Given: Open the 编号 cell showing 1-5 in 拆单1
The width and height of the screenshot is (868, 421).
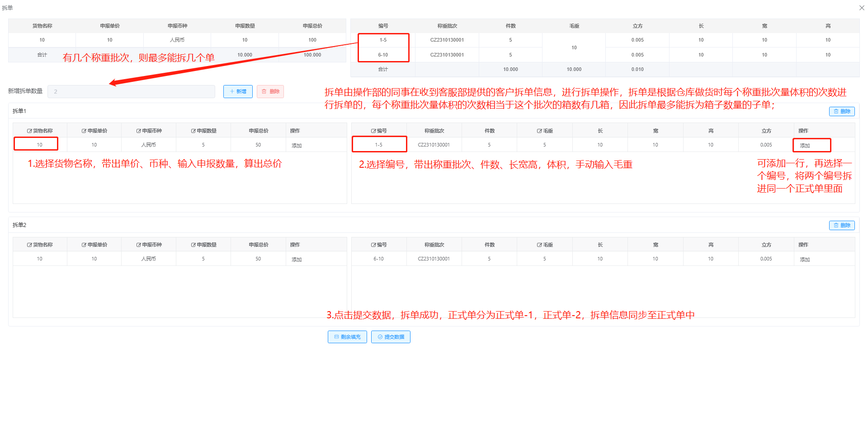Looking at the screenshot, I should click(378, 145).
